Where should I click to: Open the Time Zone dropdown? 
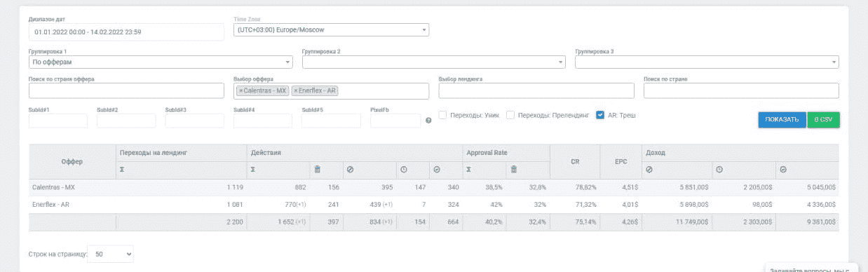click(x=331, y=30)
